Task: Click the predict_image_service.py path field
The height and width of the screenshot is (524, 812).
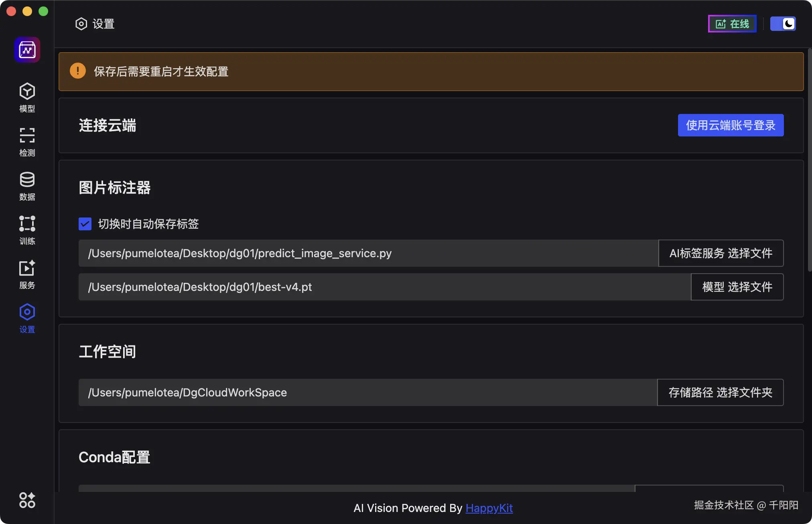Action: (x=368, y=253)
